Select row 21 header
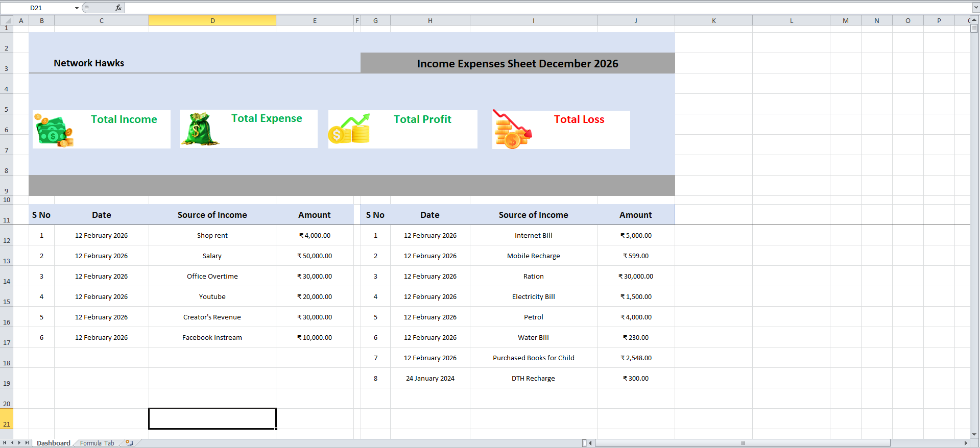980x448 pixels. point(7,419)
